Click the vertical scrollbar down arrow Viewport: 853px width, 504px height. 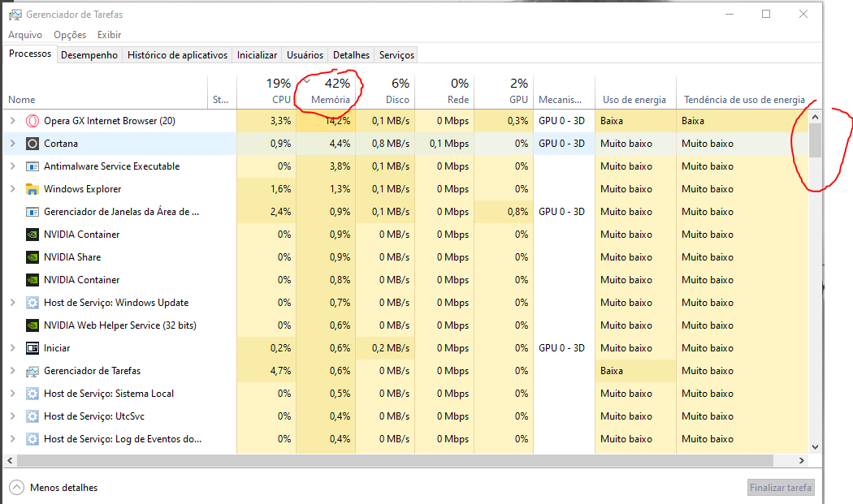pos(815,447)
